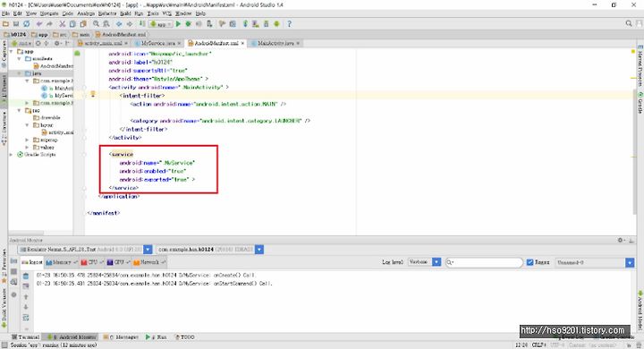This screenshot has width=644, height=349.
Task: Click the Back navigation arrow
Action: (119, 24)
